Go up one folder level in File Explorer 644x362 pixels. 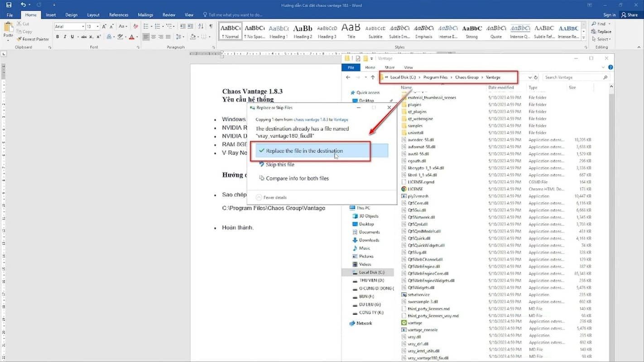click(x=373, y=77)
